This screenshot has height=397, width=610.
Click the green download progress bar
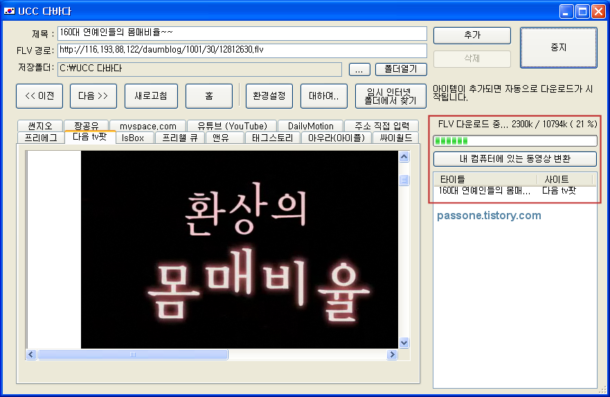(x=515, y=141)
